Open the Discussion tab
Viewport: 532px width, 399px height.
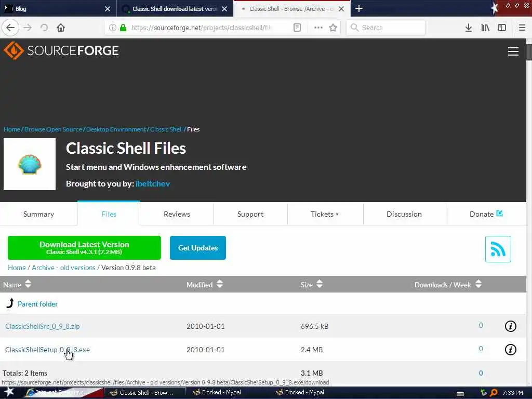click(404, 214)
